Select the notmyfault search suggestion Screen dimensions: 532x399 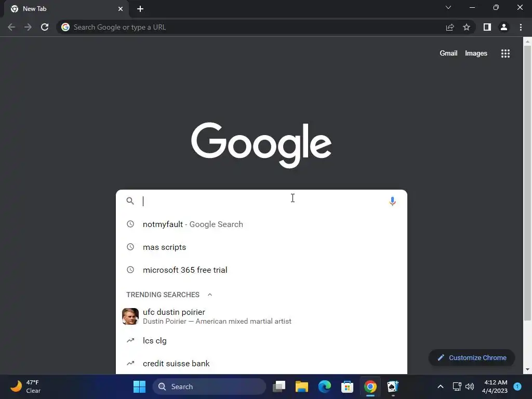[261, 224]
